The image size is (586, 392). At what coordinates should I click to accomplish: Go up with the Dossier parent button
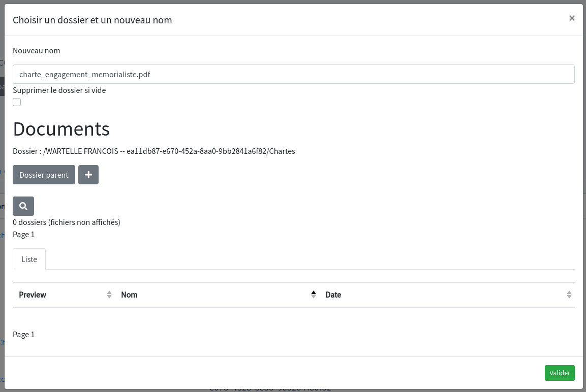pos(44,175)
